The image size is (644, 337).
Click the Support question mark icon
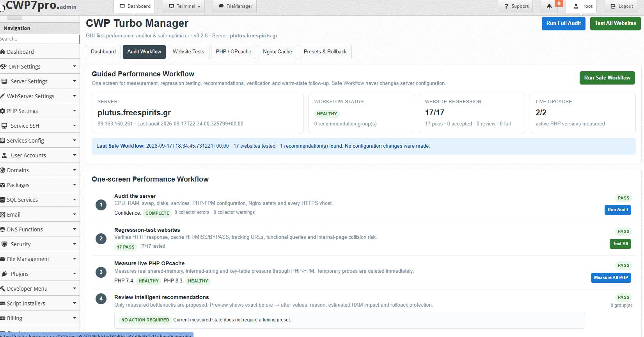click(506, 6)
